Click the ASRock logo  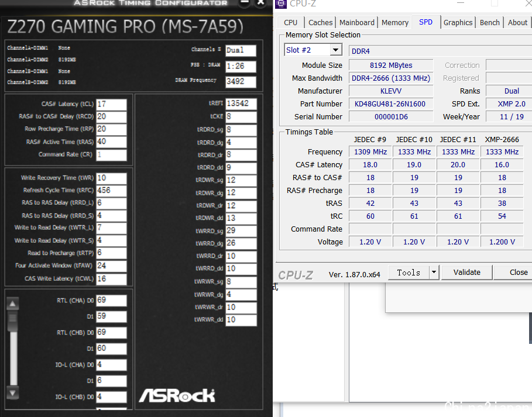click(177, 395)
